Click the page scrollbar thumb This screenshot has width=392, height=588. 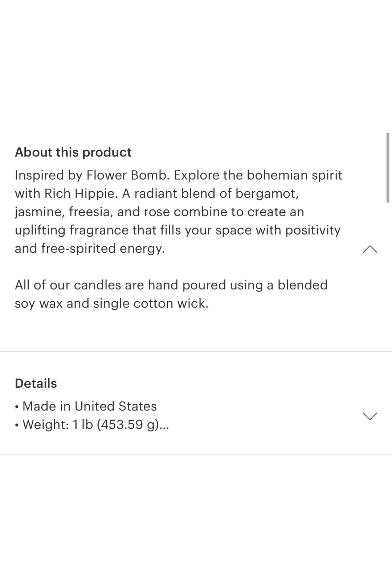click(388, 168)
